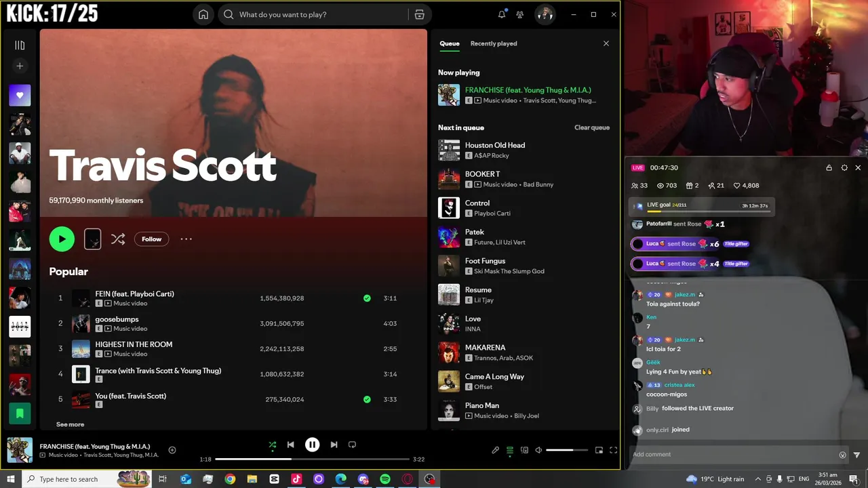Viewport: 868px width, 488px height.
Task: Seek on the song progress bar
Action: click(312, 459)
